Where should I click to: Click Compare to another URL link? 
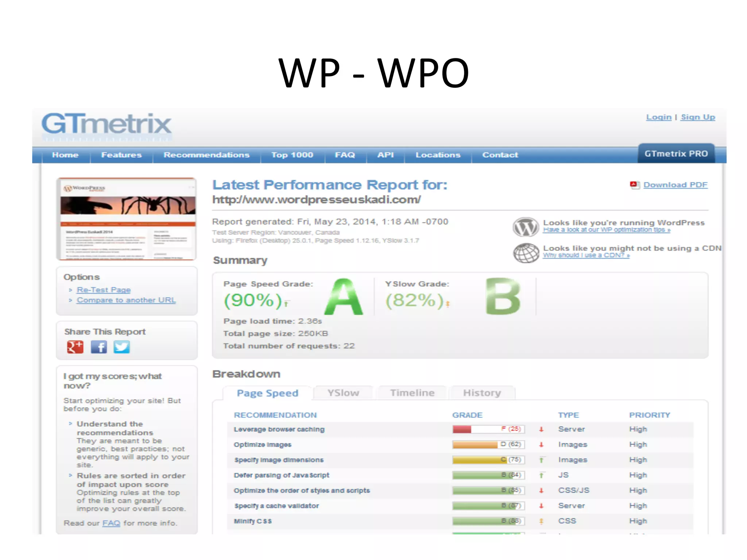pos(126,300)
